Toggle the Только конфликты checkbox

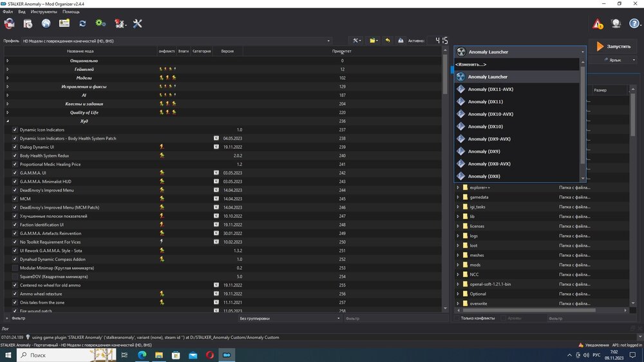click(457, 318)
